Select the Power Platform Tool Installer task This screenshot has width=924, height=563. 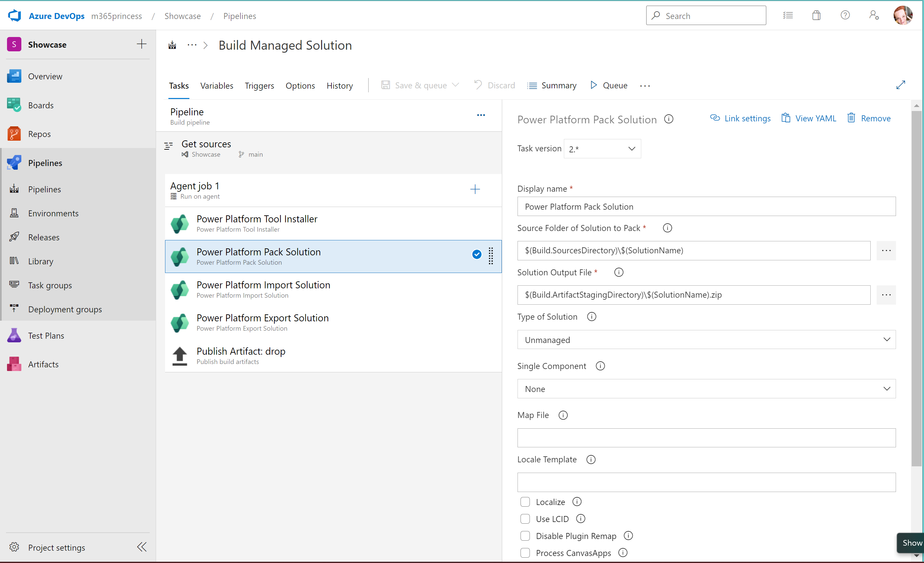(x=333, y=223)
